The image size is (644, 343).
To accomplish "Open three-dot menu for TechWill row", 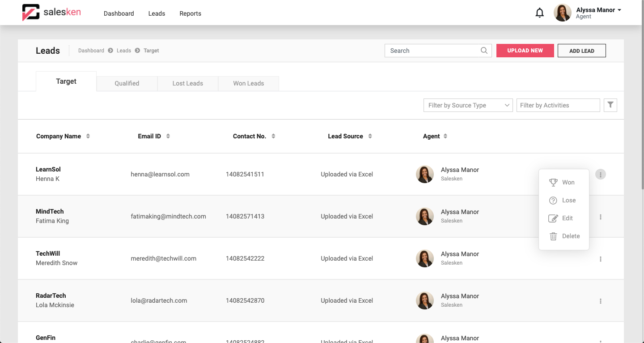I will tap(601, 259).
